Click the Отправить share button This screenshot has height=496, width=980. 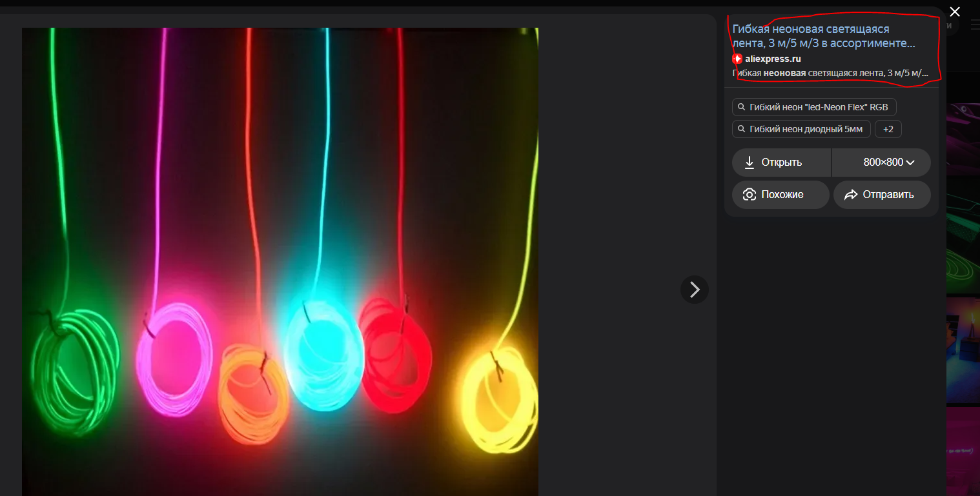pyautogui.click(x=882, y=195)
